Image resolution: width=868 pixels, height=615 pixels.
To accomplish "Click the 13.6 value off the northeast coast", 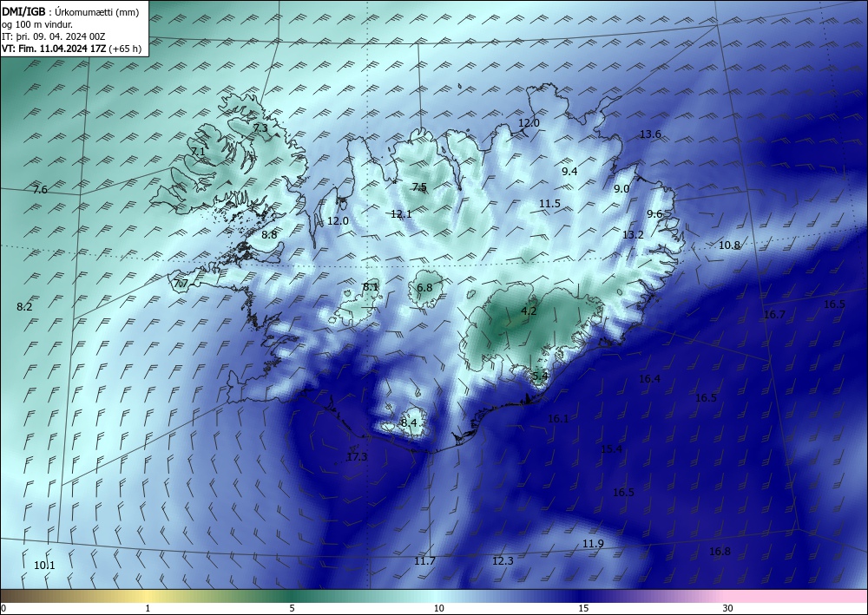I will coord(650,134).
